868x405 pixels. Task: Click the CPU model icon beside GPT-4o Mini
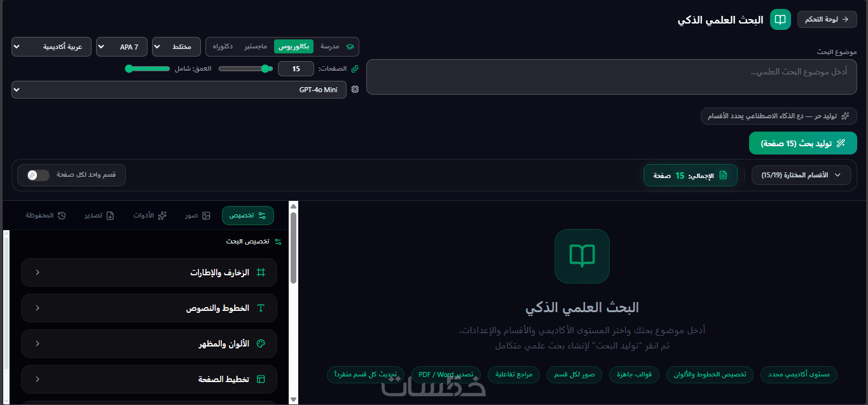(x=355, y=90)
